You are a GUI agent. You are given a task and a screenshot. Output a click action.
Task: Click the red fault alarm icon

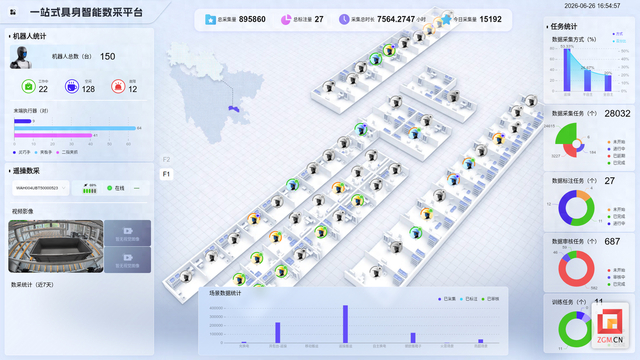tap(118, 86)
